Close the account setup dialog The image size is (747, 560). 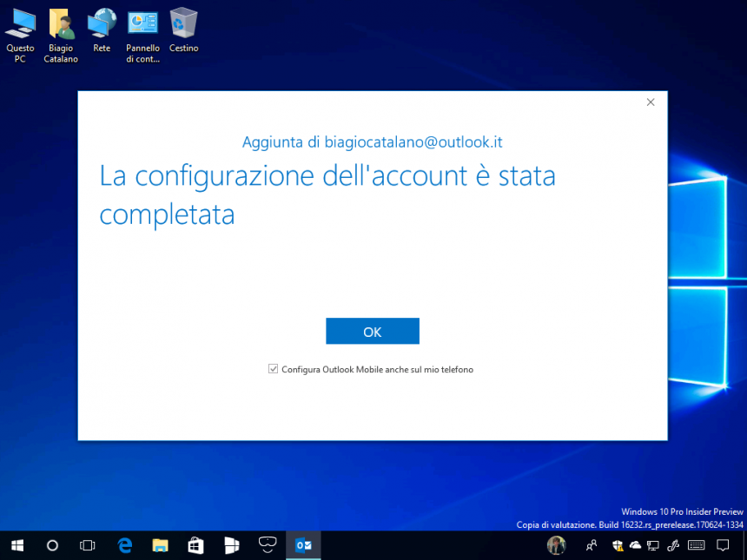[651, 102]
